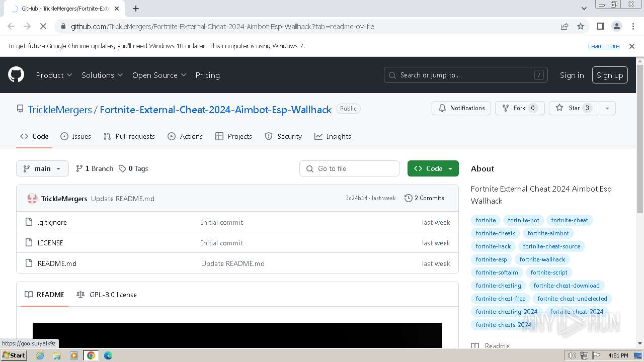Open Internet Explorer from taskbar
The width and height of the screenshot is (644, 362).
coord(40,355)
